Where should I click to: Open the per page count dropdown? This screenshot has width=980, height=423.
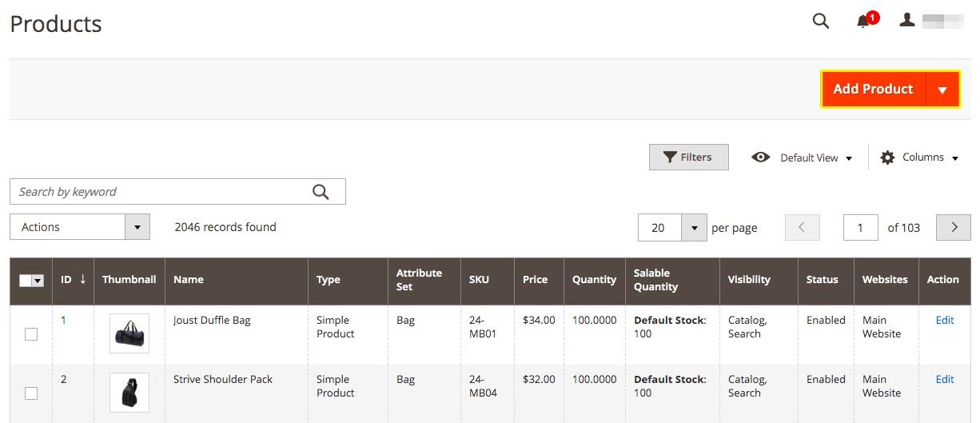pos(694,228)
